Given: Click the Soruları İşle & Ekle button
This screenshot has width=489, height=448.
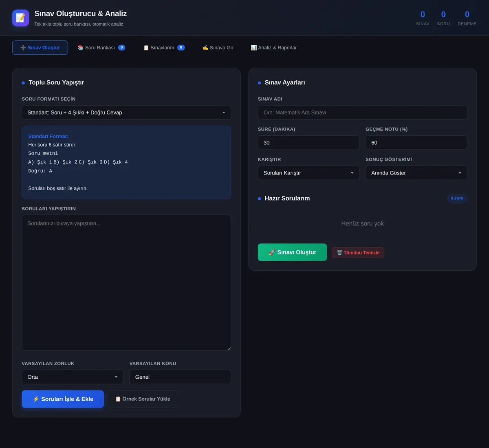Looking at the screenshot, I should click(x=63, y=399).
